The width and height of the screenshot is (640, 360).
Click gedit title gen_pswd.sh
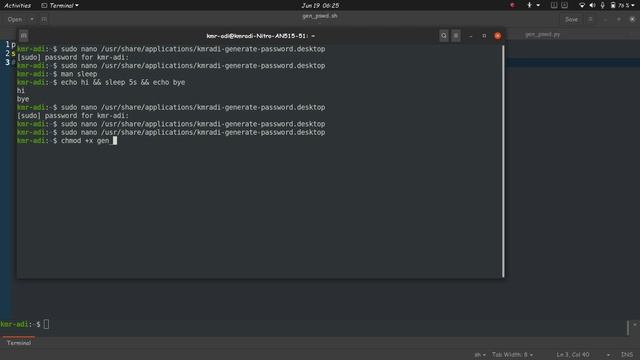coord(320,16)
